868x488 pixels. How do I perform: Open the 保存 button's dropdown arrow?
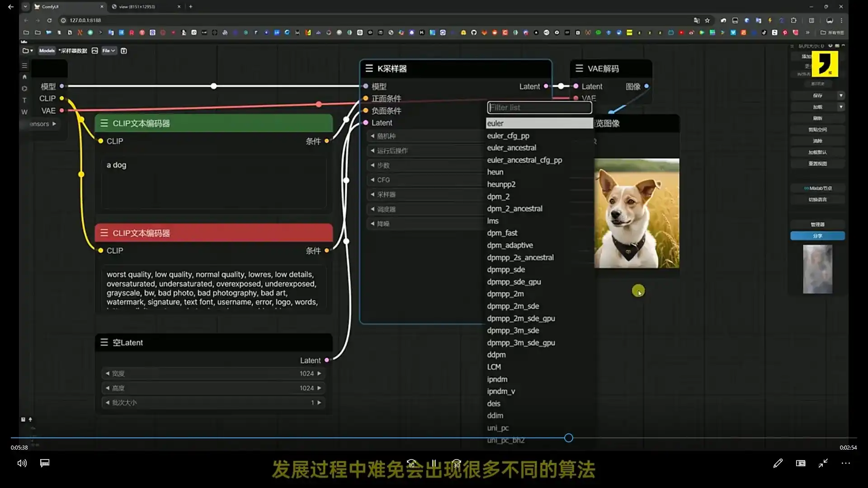841,95
